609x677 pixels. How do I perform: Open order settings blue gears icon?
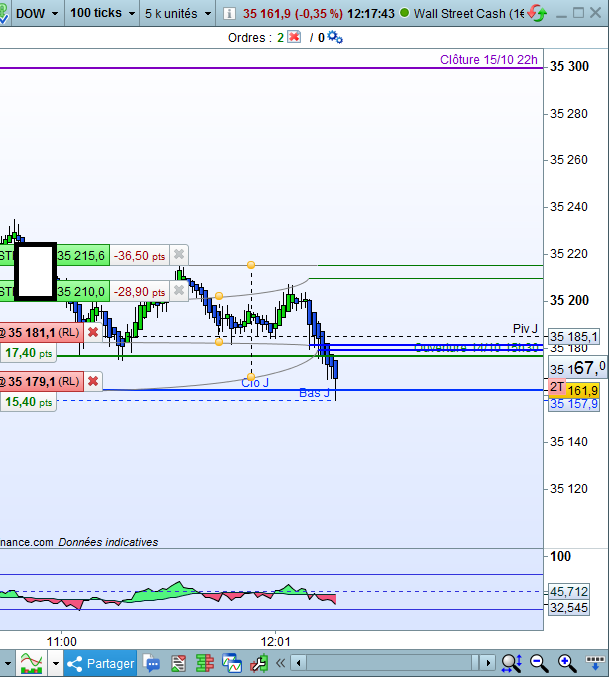tap(335, 37)
